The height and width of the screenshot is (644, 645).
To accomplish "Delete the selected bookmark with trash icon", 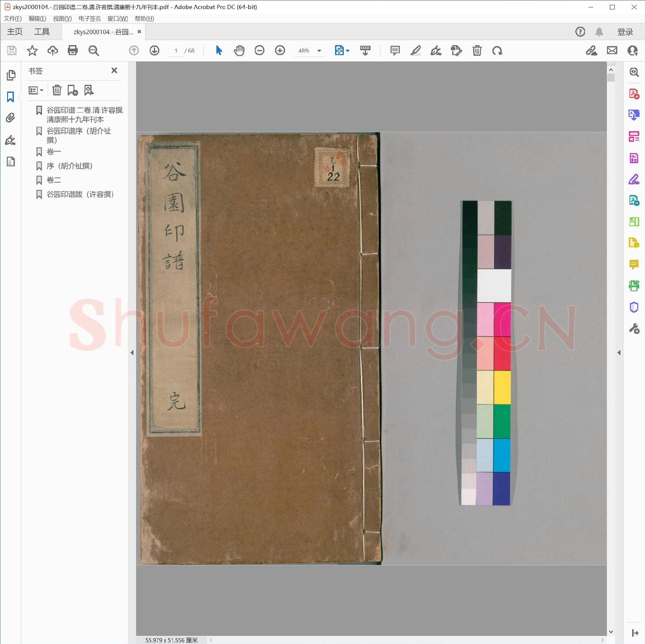I will pos(57,90).
